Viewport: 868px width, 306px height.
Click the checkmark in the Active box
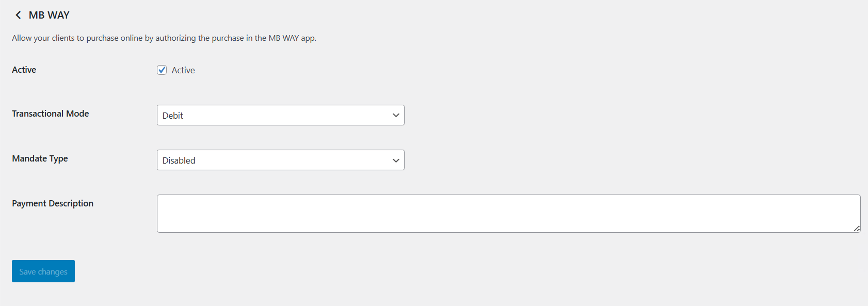click(162, 70)
